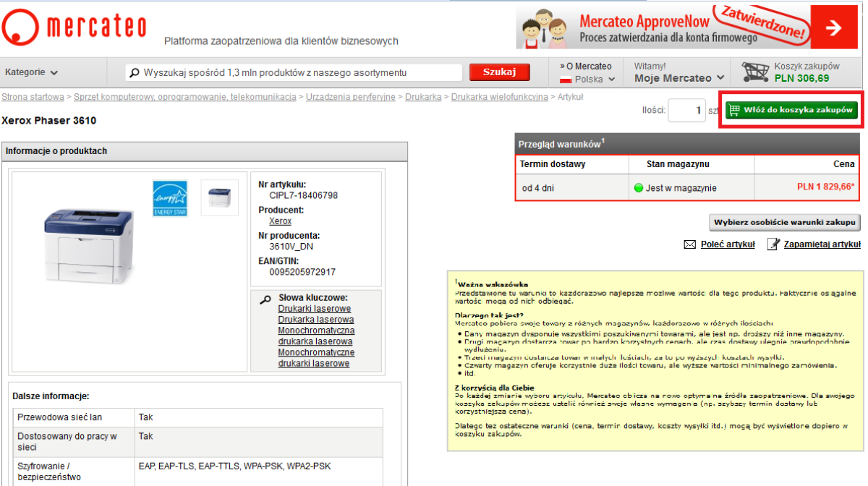
Task: Click the ApproveNow banner arrow
Action: 834,27
